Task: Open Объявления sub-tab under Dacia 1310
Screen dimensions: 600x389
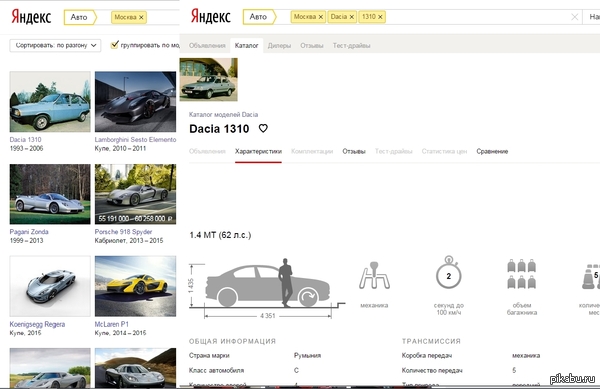Action: click(x=207, y=151)
